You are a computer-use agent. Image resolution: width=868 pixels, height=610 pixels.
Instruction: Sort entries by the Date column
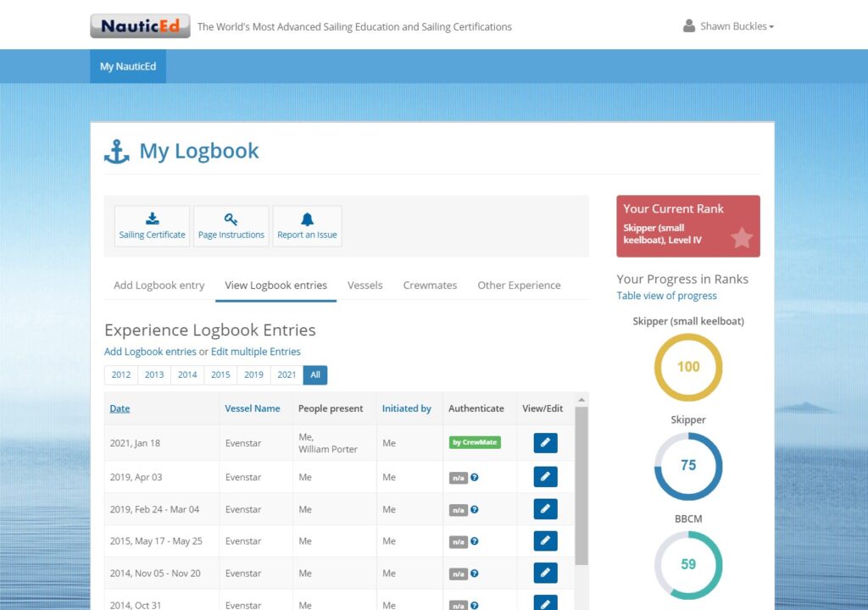point(119,408)
